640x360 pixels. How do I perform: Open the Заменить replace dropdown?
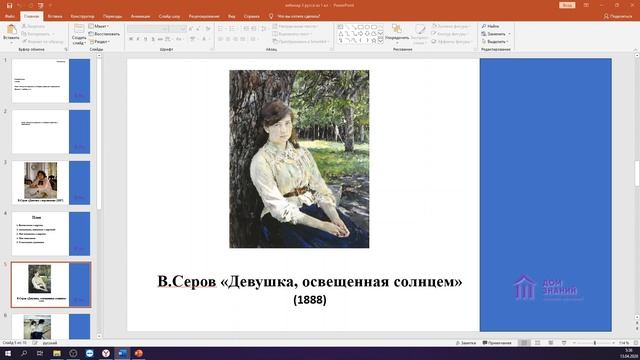click(496, 34)
